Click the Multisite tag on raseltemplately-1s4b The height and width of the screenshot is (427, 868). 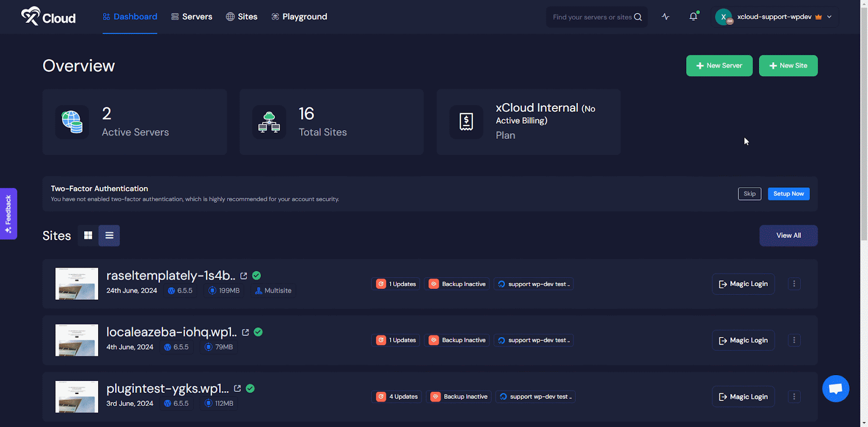click(x=273, y=290)
